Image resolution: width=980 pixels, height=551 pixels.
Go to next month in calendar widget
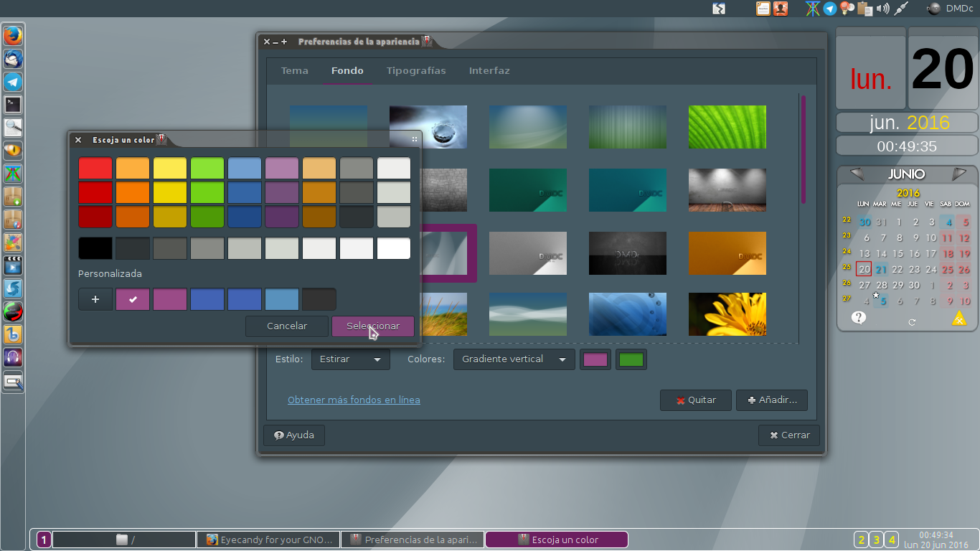pos(958,174)
